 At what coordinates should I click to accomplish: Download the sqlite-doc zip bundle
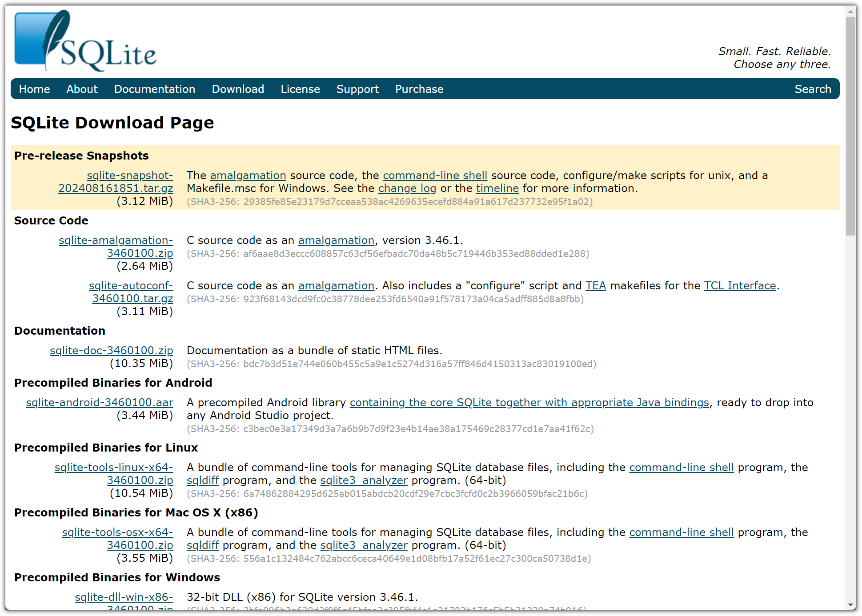coord(111,351)
